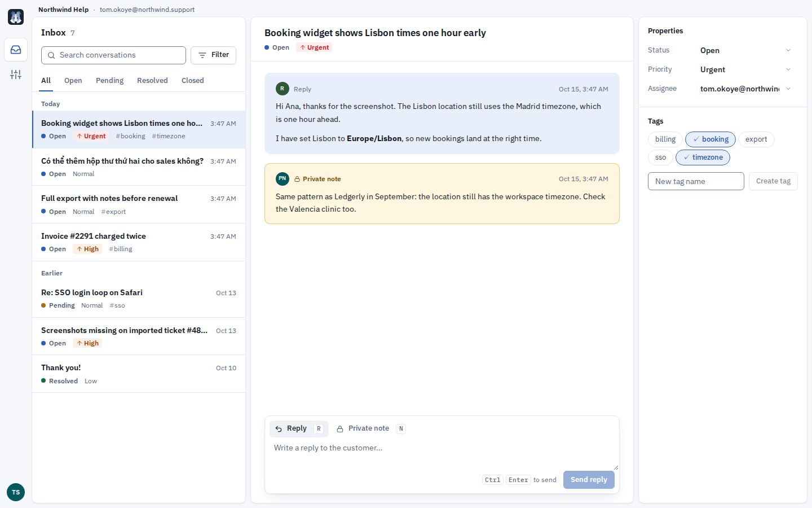Open the Priority dropdown
Screen dimensions: 812x508
click(745, 69)
